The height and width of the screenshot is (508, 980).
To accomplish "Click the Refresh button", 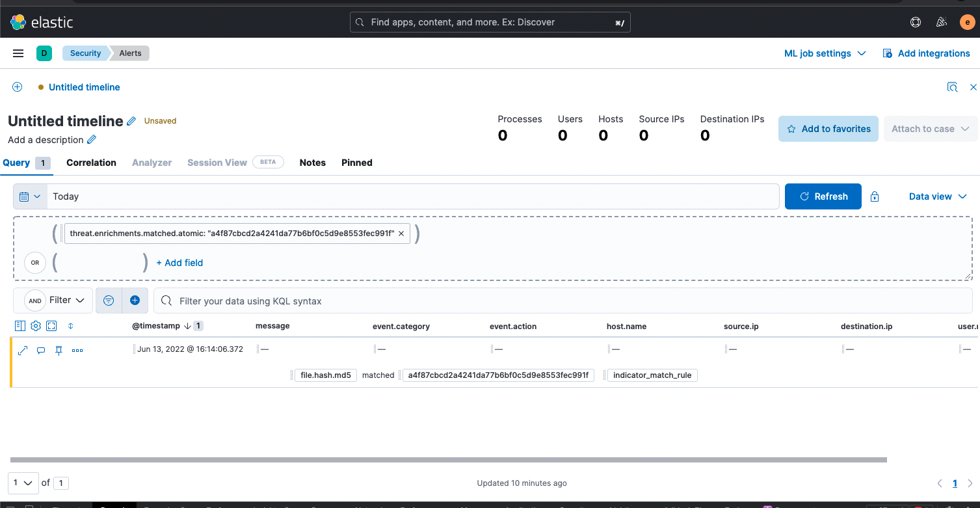I will coord(823,196).
